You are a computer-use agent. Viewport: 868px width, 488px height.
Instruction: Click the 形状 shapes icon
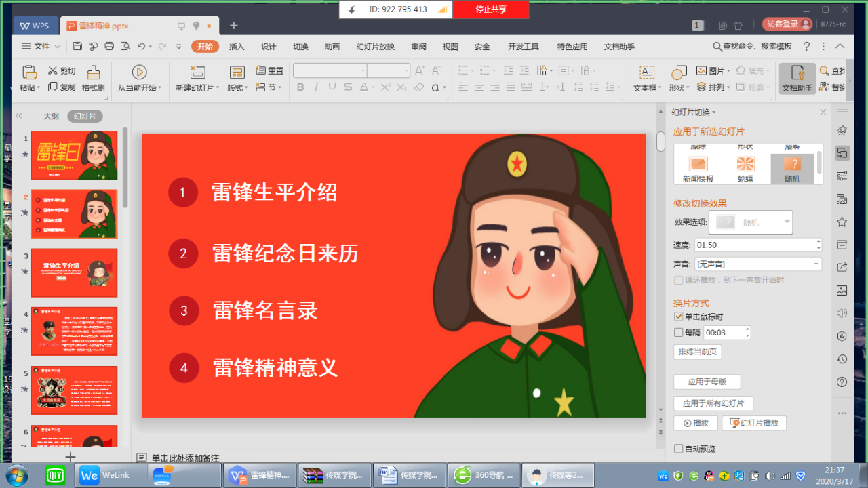click(678, 73)
